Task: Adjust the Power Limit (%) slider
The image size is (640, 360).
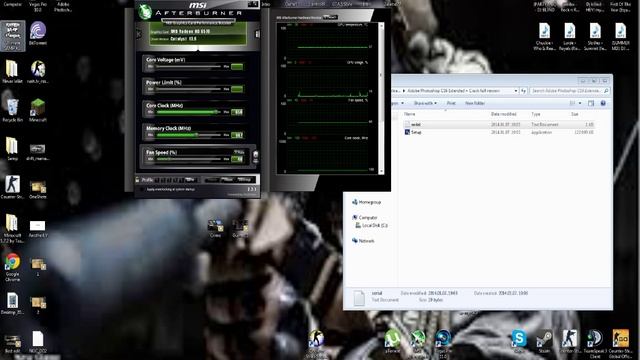Action: [x=189, y=89]
